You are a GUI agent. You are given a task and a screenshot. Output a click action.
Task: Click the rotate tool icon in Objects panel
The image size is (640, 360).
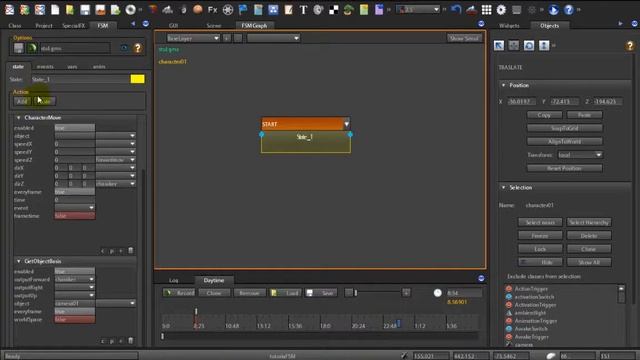pyautogui.click(x=529, y=45)
